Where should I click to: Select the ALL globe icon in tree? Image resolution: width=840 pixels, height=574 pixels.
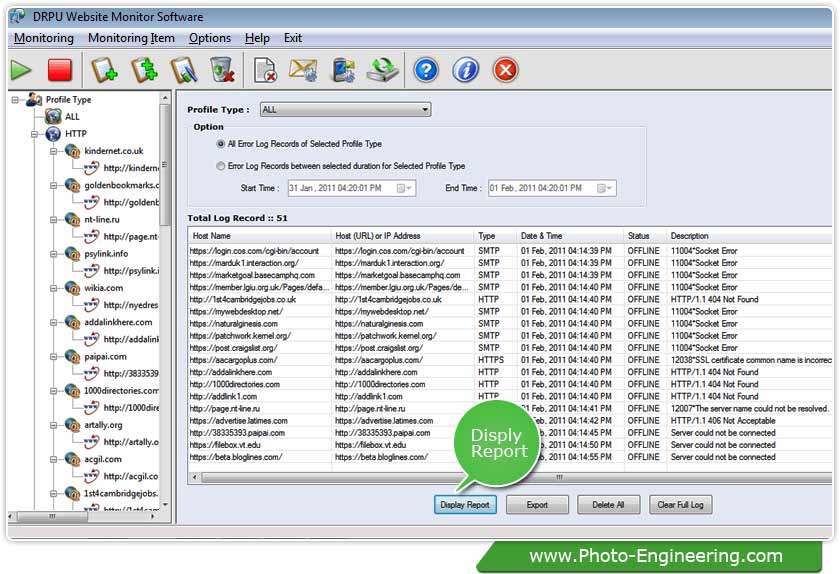click(53, 116)
